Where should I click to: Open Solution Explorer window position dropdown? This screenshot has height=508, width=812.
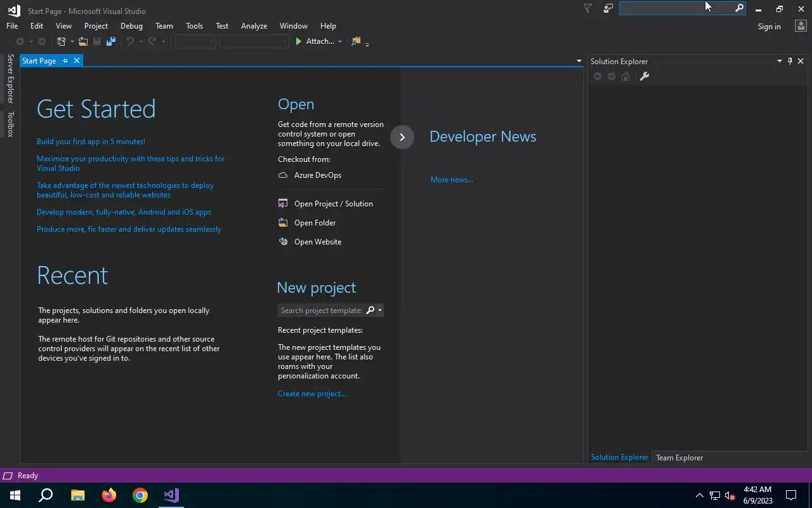point(779,61)
